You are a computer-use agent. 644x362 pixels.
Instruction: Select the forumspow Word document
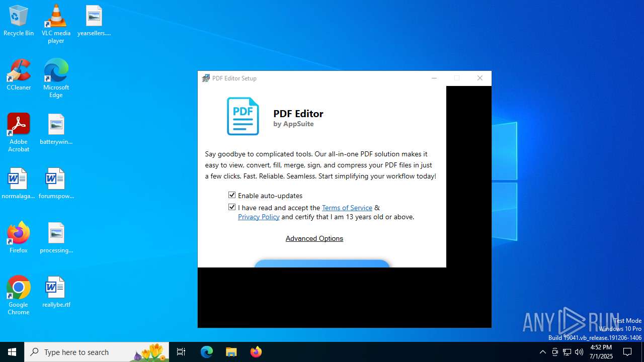coord(56,184)
